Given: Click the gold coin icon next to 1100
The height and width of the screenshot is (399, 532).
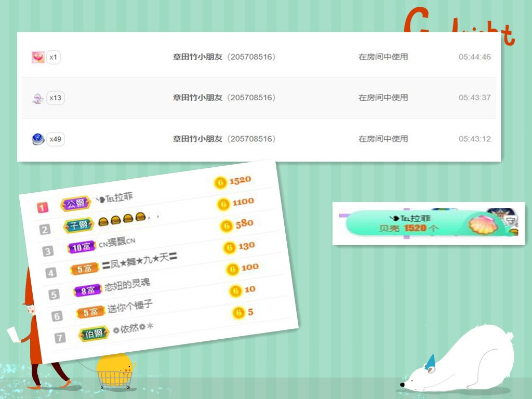Looking at the screenshot, I should 223,204.
